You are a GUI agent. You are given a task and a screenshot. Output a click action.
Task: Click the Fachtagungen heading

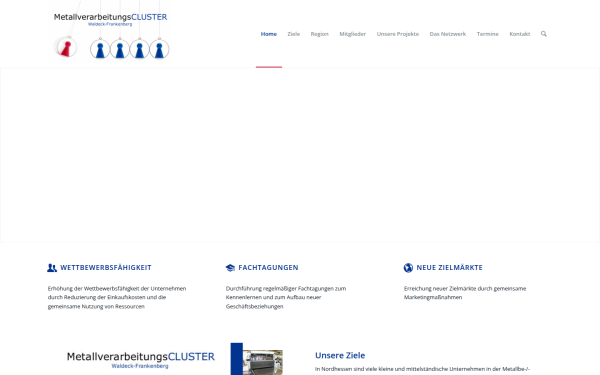(268, 268)
